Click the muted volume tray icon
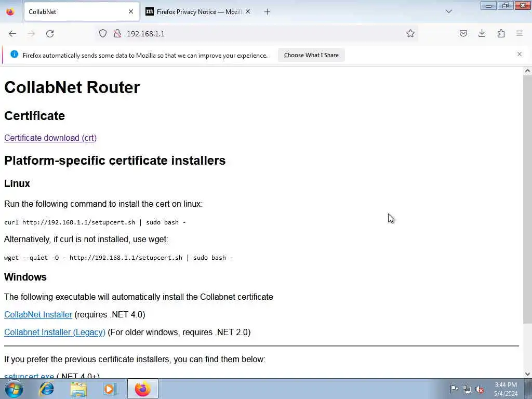 click(480, 389)
